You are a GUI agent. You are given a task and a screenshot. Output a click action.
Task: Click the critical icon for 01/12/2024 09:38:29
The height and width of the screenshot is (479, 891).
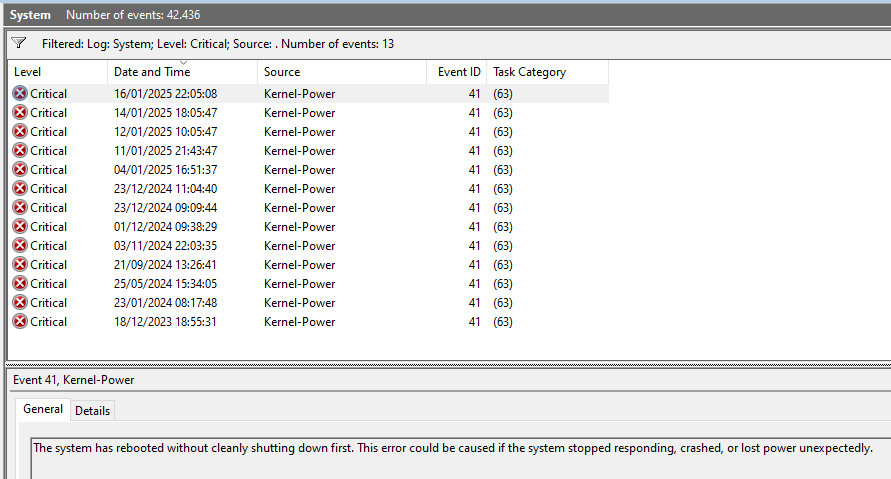point(20,226)
